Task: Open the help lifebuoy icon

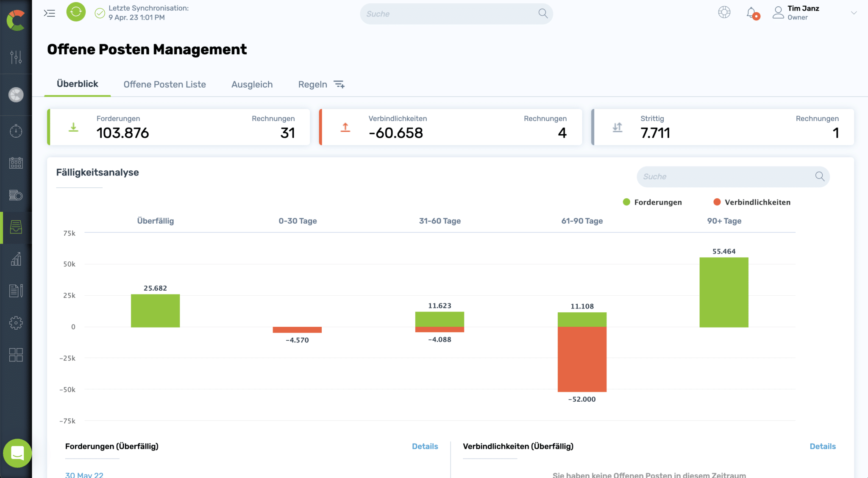Action: point(724,13)
